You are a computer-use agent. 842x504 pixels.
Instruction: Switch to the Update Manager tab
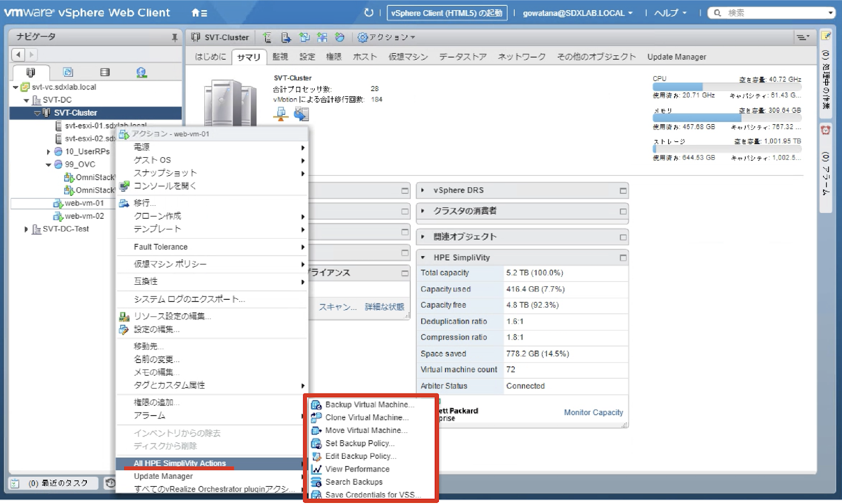tap(676, 57)
